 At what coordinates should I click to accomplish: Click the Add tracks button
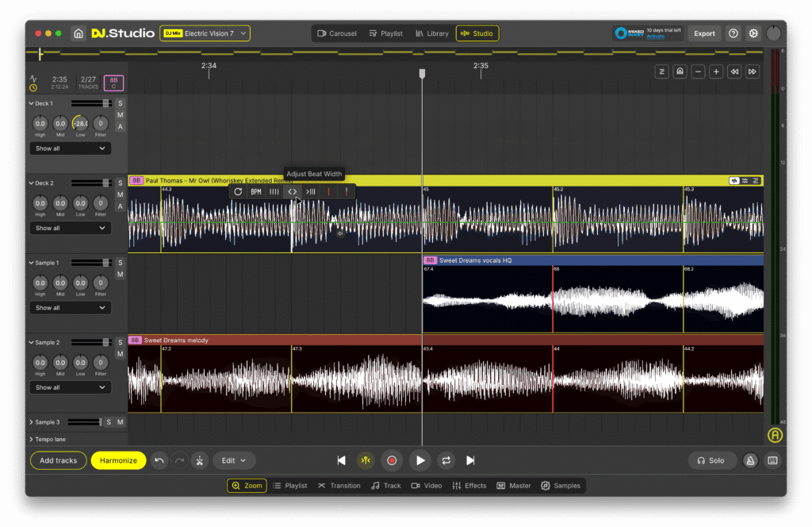pos(59,460)
